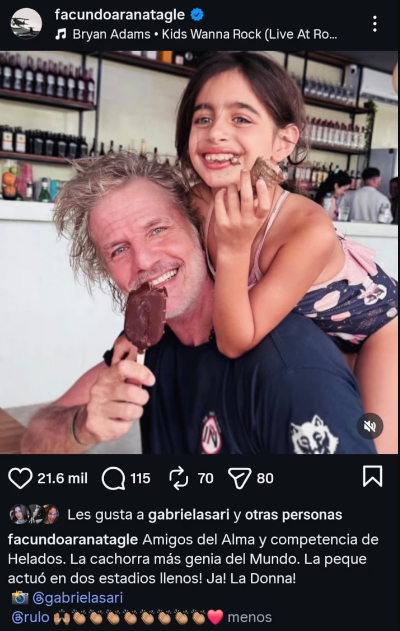Open comments via speech bubble icon

tap(113, 478)
